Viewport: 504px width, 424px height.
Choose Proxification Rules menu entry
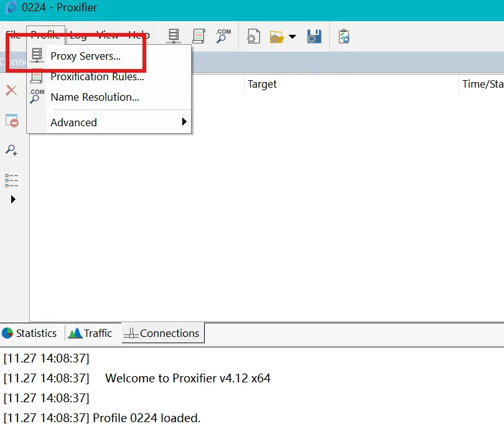[110, 76]
